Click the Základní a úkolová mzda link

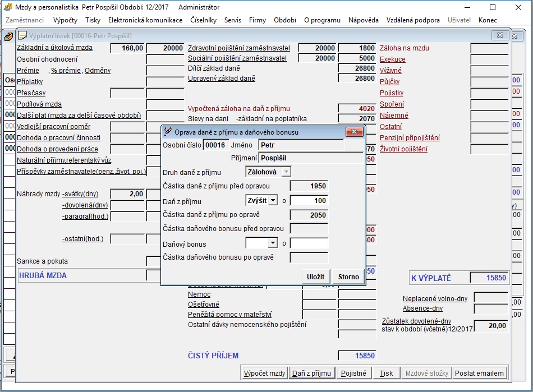55,48
